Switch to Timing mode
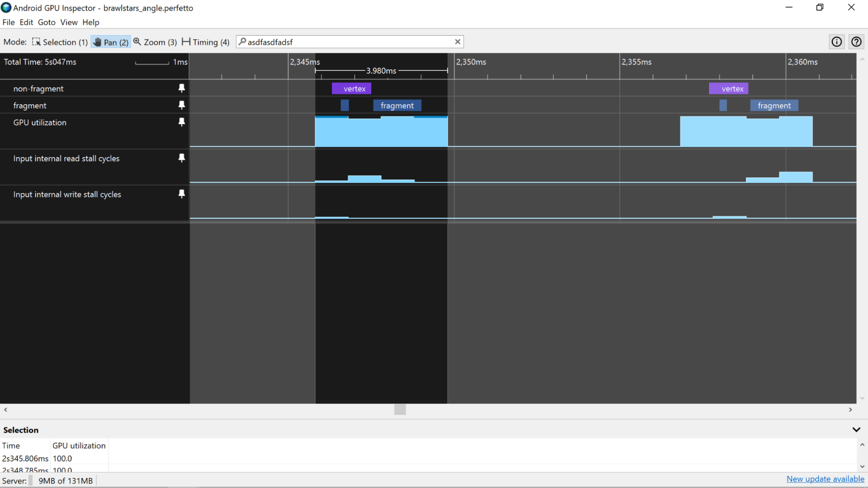Screen dimensions: 868x488 205,42
